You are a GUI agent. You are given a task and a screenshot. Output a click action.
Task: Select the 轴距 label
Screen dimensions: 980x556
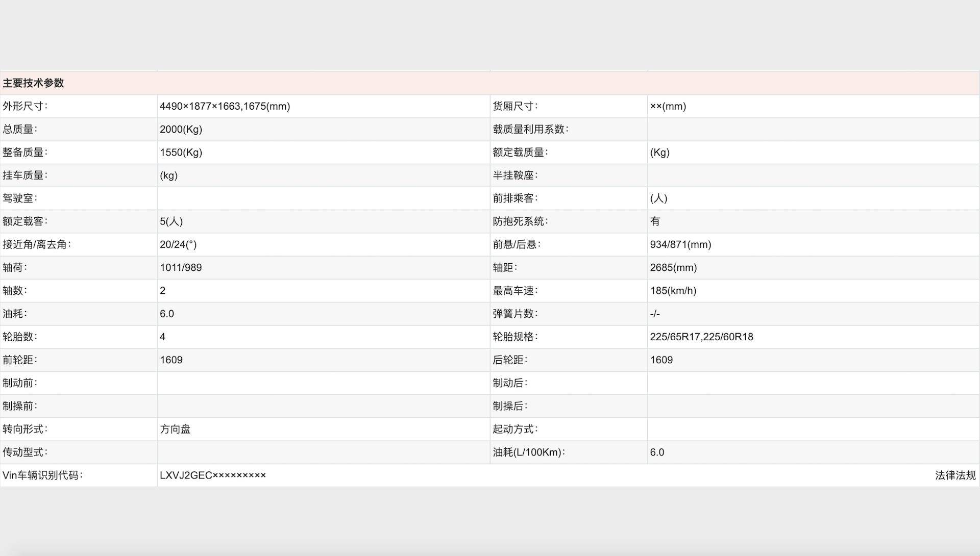505,267
